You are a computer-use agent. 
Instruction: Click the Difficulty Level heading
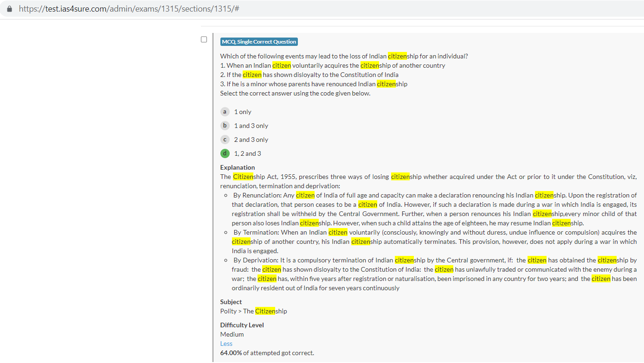click(242, 325)
